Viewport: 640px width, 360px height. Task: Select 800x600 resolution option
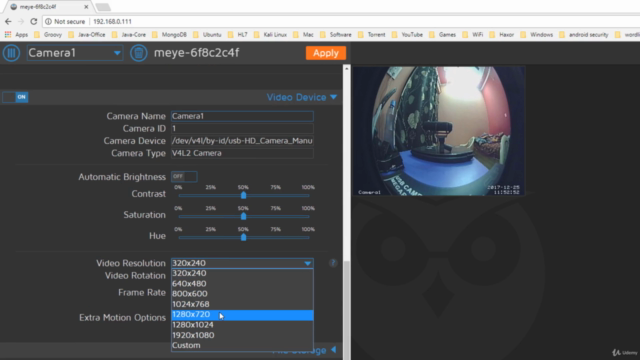tap(242, 293)
